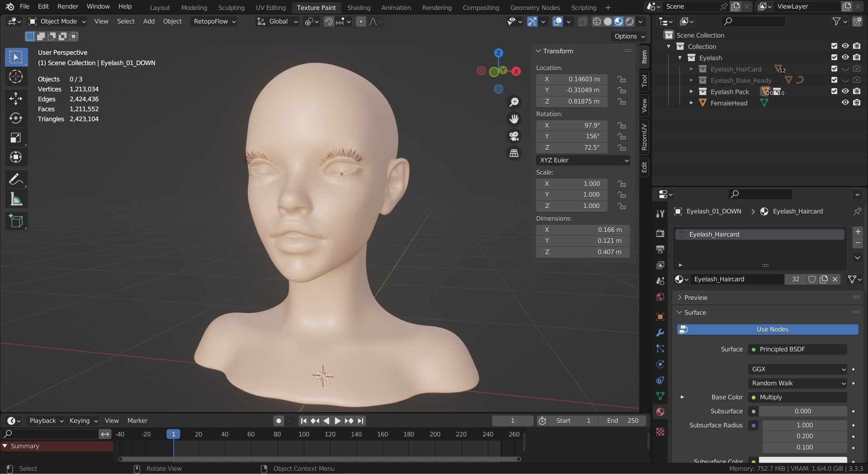The height and width of the screenshot is (474, 868).
Task: Open the Random Walk subsurface dropdown
Action: [797, 383]
